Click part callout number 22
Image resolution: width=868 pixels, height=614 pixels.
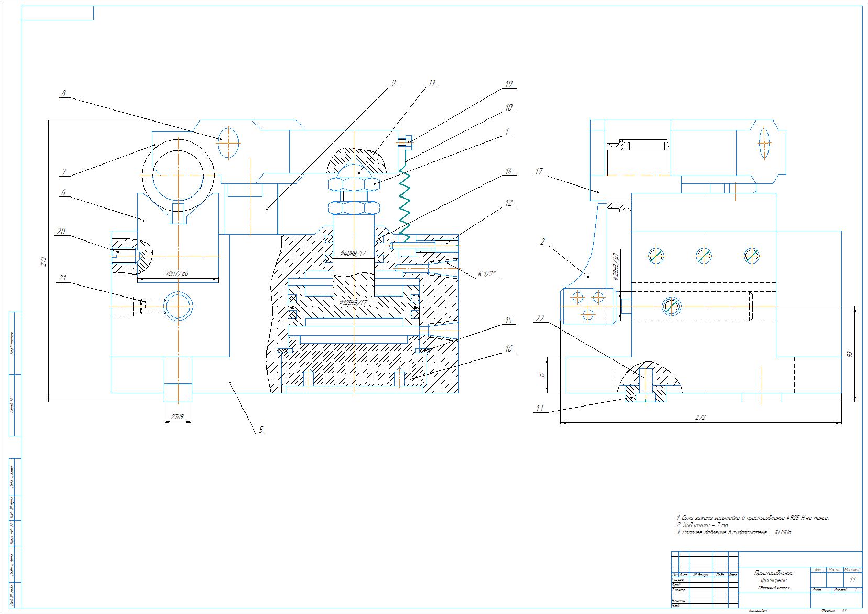[540, 318]
